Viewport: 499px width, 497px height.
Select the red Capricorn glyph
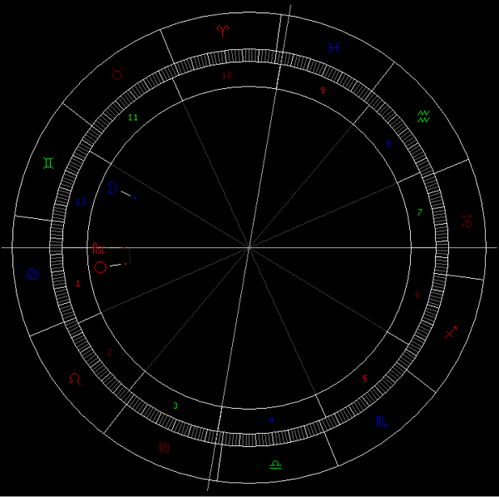[x=466, y=222]
